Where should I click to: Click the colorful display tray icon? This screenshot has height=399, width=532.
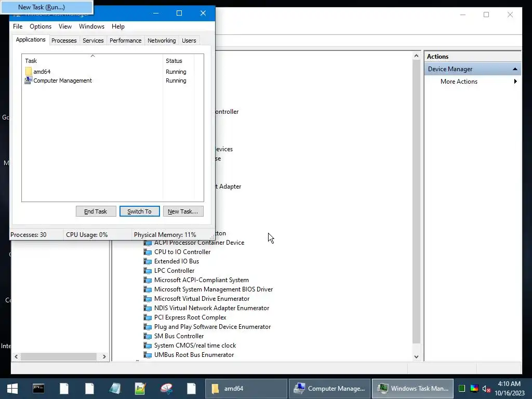point(474,389)
